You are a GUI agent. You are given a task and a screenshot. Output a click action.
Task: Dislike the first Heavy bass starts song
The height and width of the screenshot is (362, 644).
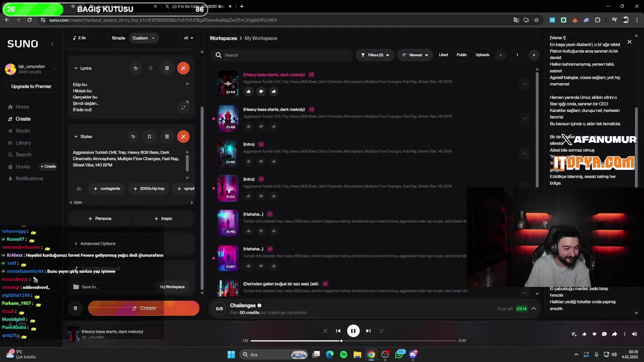point(261,92)
